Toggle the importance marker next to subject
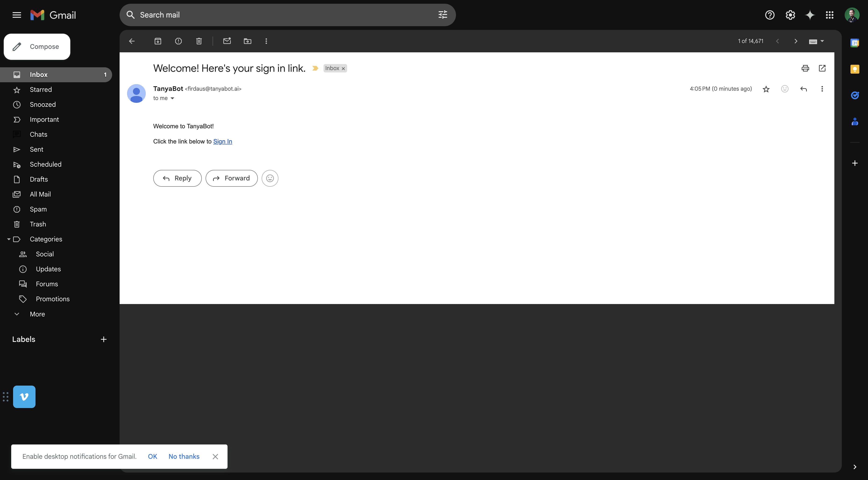The height and width of the screenshot is (480, 868). point(315,68)
